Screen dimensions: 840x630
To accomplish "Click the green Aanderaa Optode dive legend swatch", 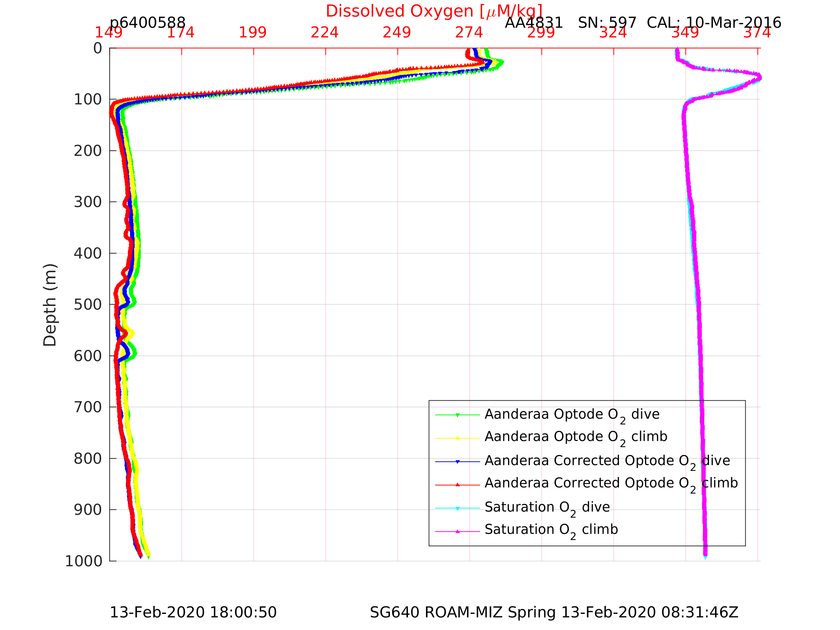I will click(x=457, y=415).
